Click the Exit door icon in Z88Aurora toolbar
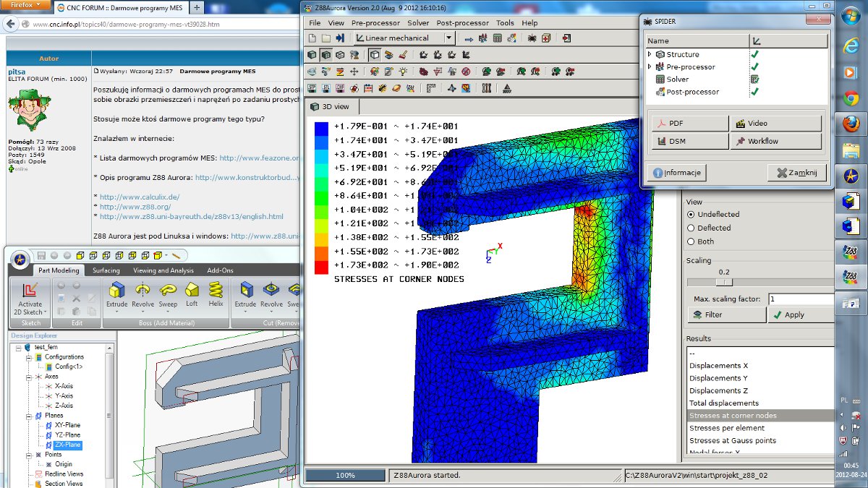 tap(568, 38)
